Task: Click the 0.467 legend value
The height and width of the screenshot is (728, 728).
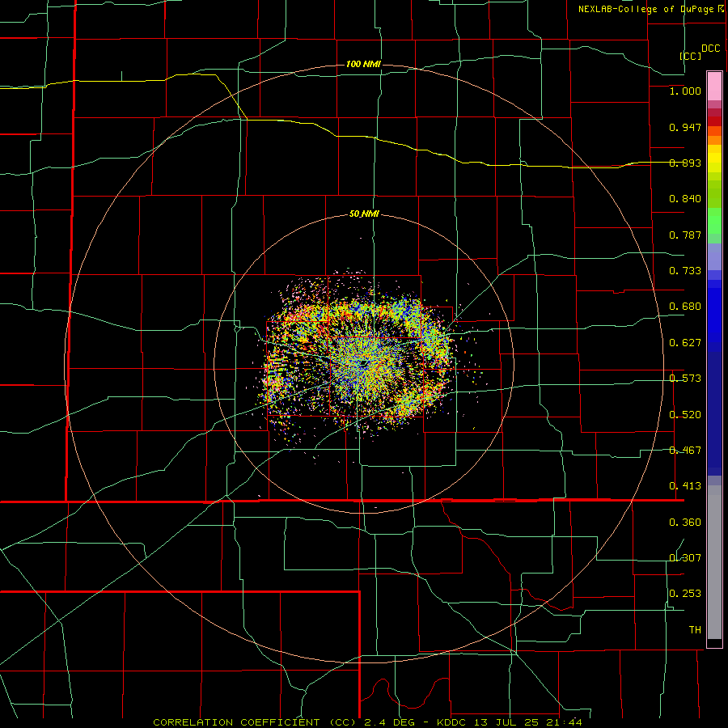Action: click(685, 451)
